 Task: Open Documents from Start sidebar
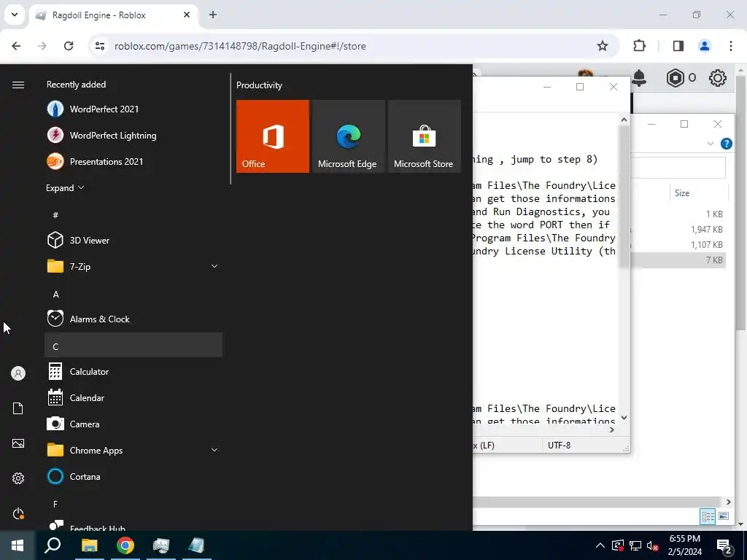pos(18,408)
